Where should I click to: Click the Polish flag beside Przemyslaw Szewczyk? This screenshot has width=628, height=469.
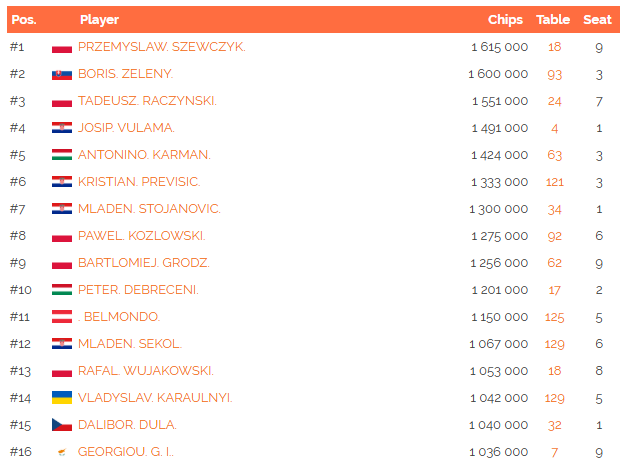coord(62,47)
